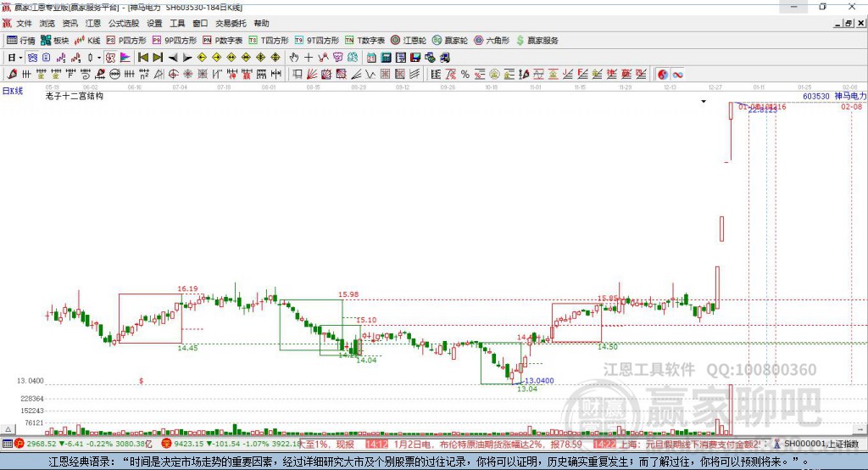This screenshot has height=470, width=868.
Task: Open the 工具 menu
Action: click(x=177, y=23)
